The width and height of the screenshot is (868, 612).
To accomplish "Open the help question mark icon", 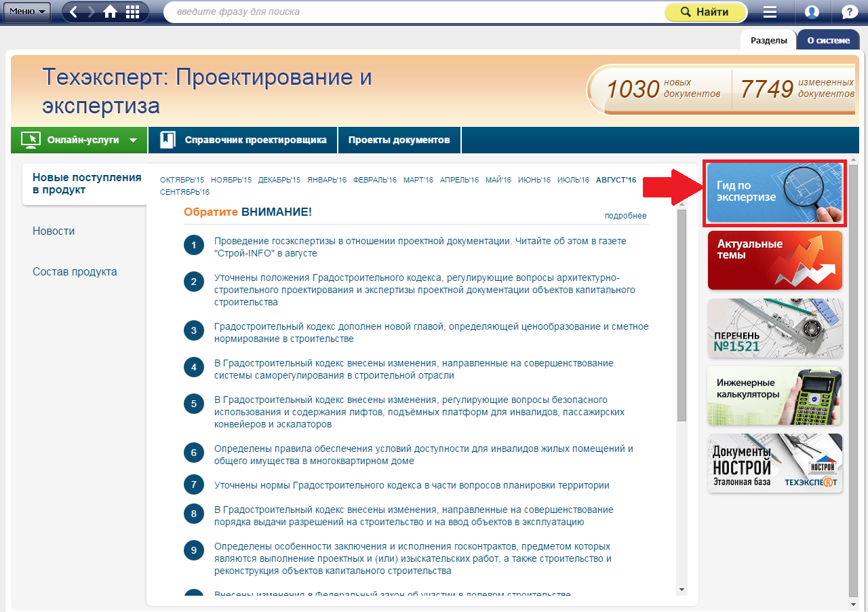I will pos(849,12).
